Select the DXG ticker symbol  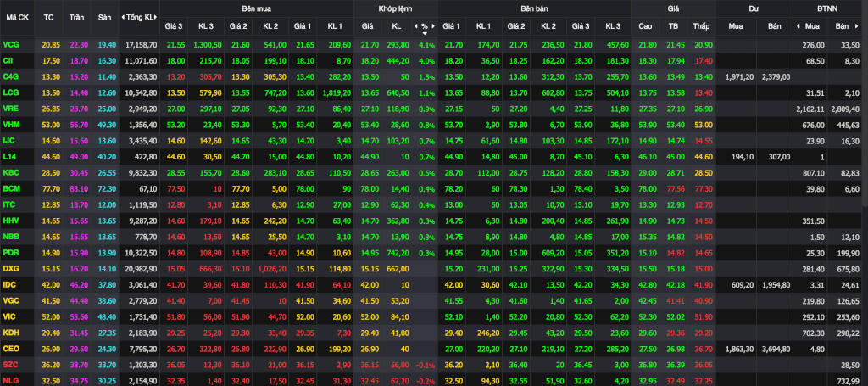coord(11,269)
